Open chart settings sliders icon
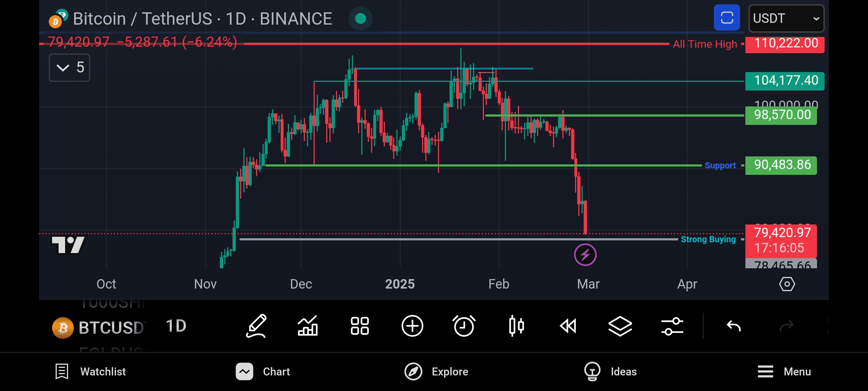 click(672, 326)
